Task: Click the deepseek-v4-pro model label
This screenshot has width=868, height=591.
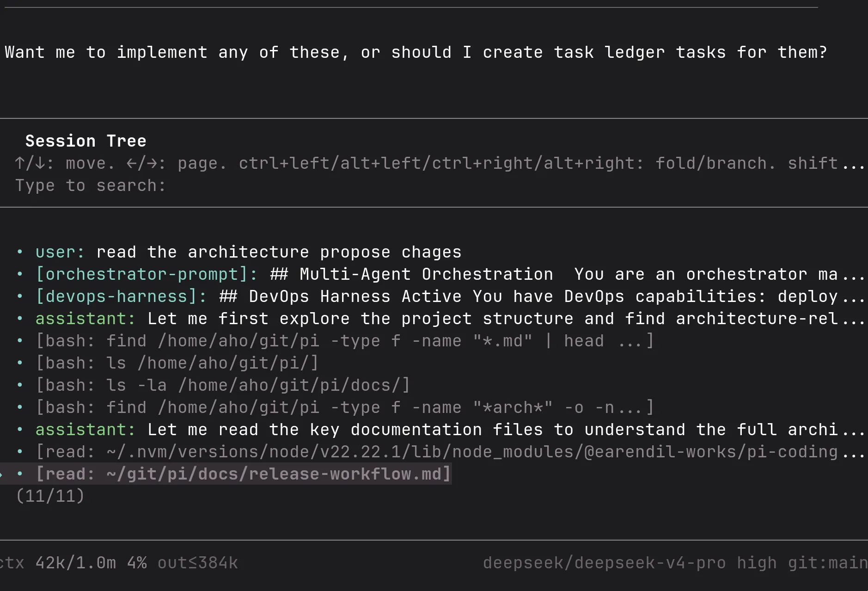Action: [x=604, y=563]
